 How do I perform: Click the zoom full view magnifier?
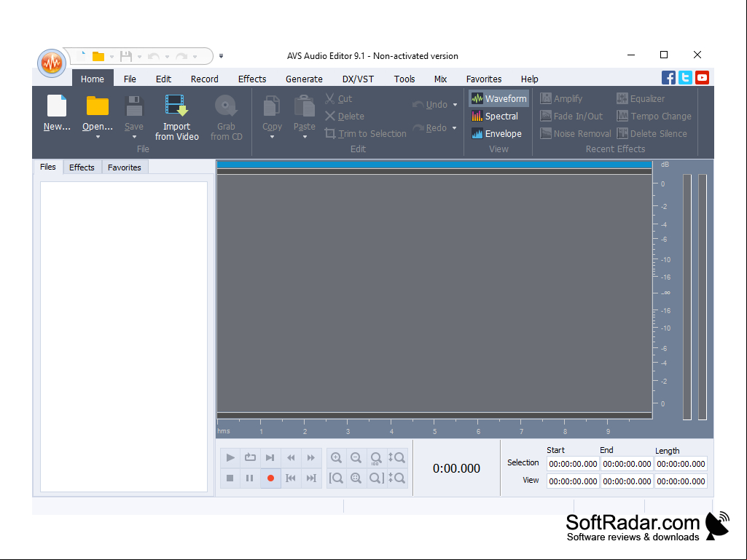coord(356,478)
